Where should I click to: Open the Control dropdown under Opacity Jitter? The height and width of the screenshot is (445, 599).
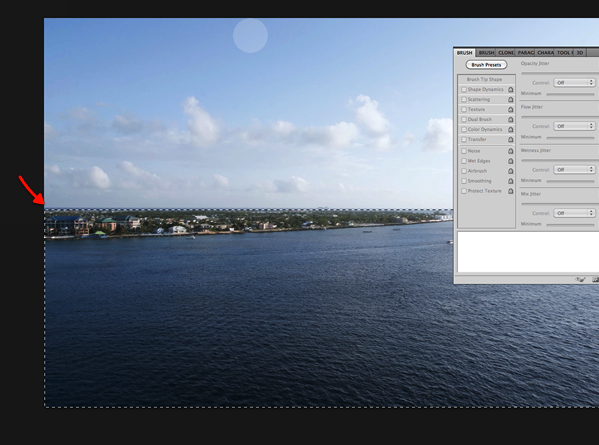coord(574,83)
